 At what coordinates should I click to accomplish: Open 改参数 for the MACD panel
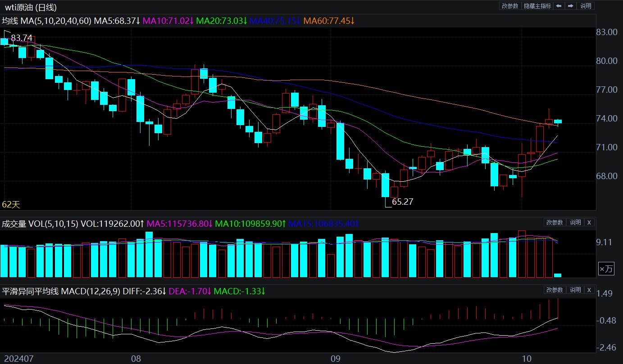[555, 290]
